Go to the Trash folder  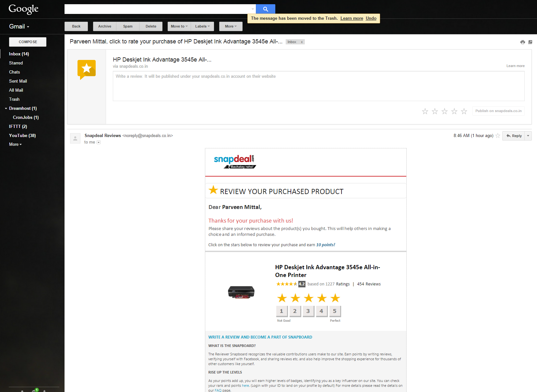[14, 99]
